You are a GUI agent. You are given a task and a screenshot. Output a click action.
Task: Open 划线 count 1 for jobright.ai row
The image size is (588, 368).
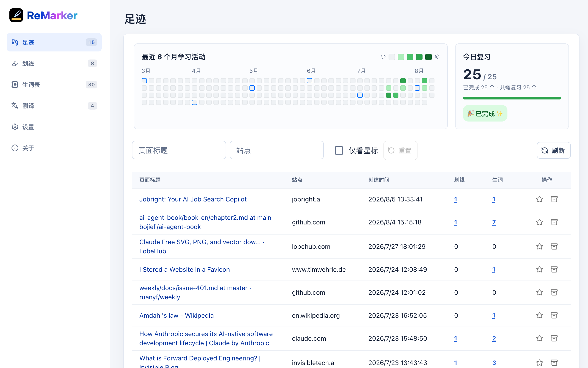[456, 199]
